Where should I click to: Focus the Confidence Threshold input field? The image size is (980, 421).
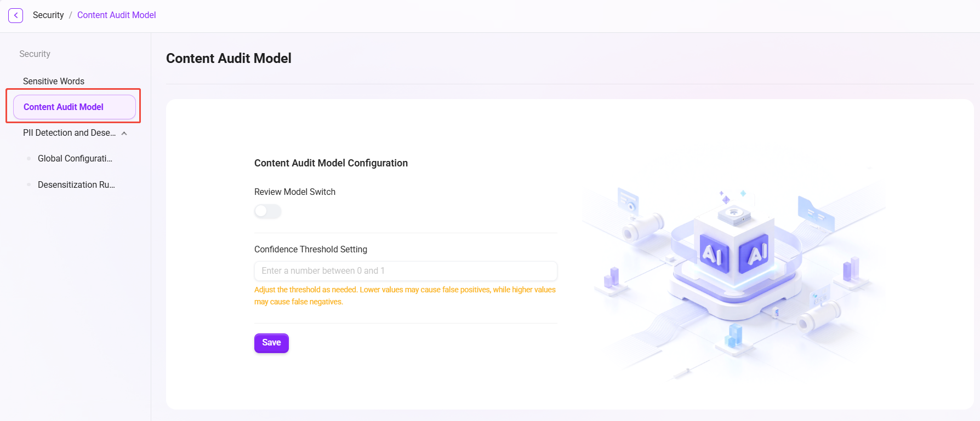[x=406, y=271]
